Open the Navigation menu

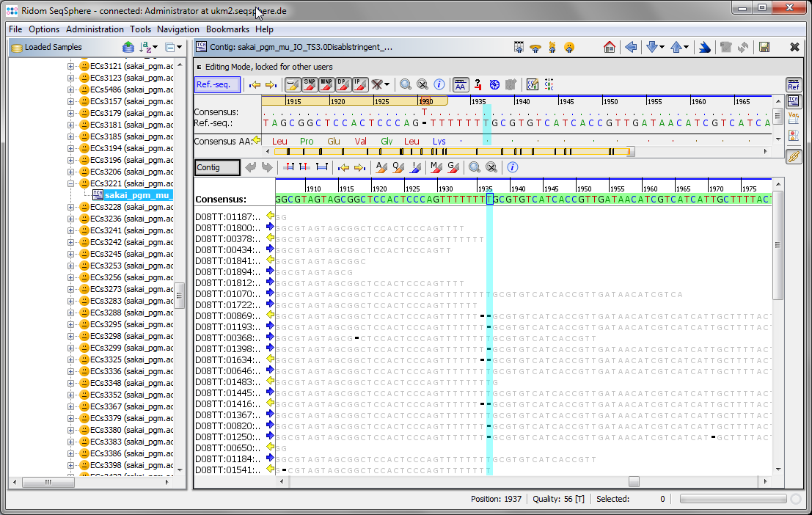click(178, 29)
